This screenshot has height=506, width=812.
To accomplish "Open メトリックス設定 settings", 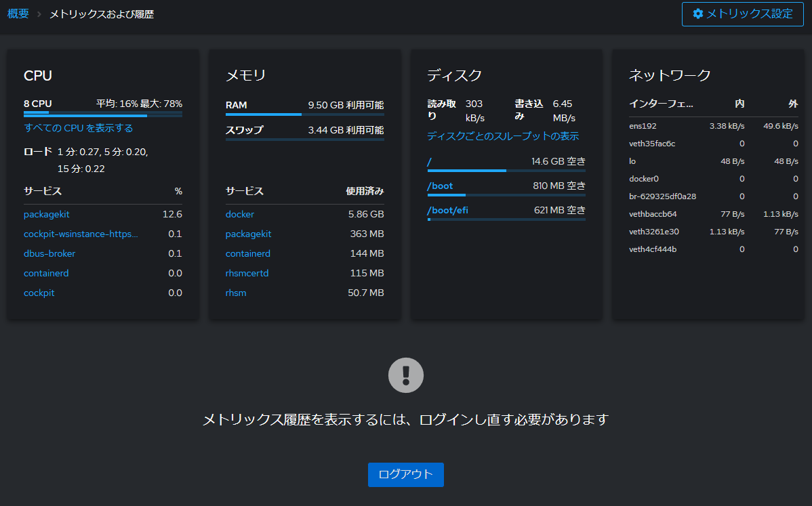I will click(x=742, y=14).
